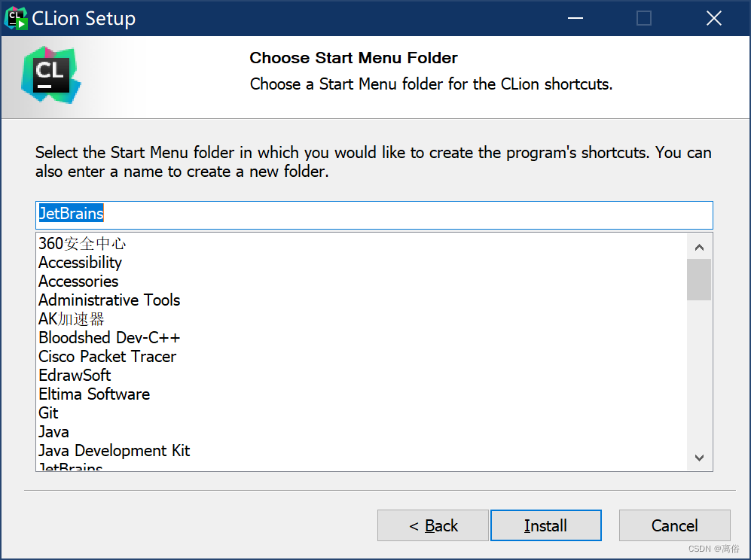Image resolution: width=751 pixels, height=560 pixels.
Task: Minimize the CLion Setup window
Action: [x=575, y=18]
